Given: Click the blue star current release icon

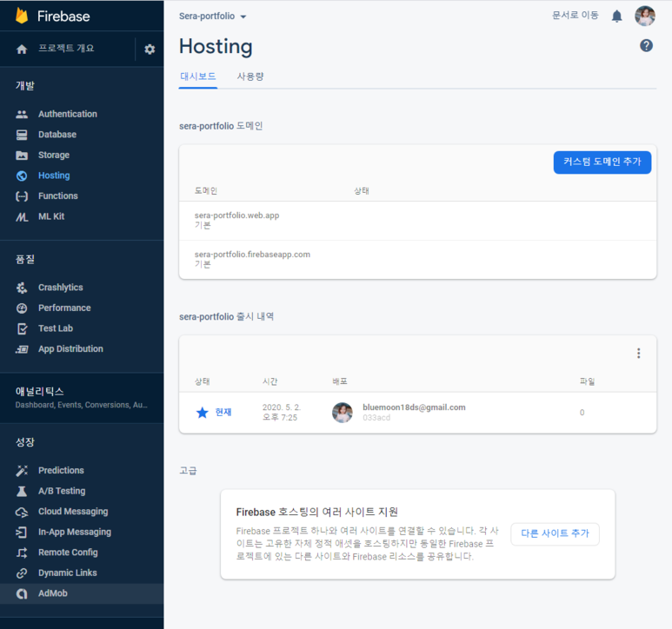Looking at the screenshot, I should [202, 413].
